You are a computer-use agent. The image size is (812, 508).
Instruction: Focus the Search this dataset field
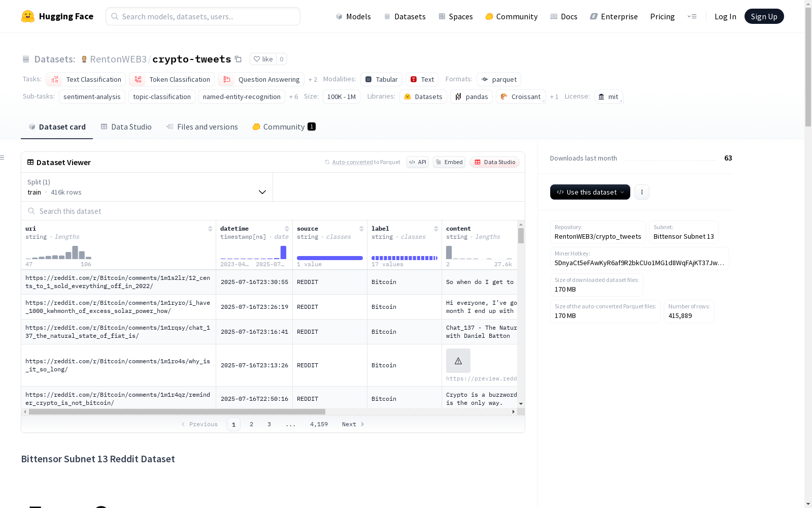[x=273, y=211]
